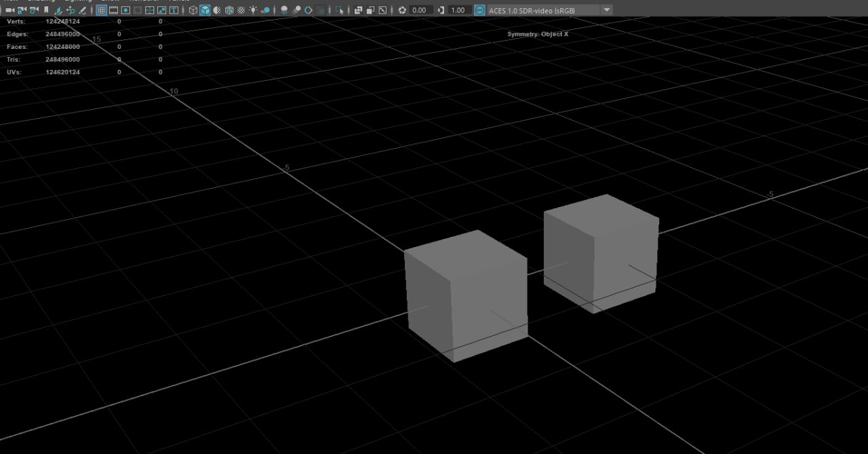This screenshot has height=454, width=868.
Task: Toggle the Resolution Gate display
Action: point(125,10)
